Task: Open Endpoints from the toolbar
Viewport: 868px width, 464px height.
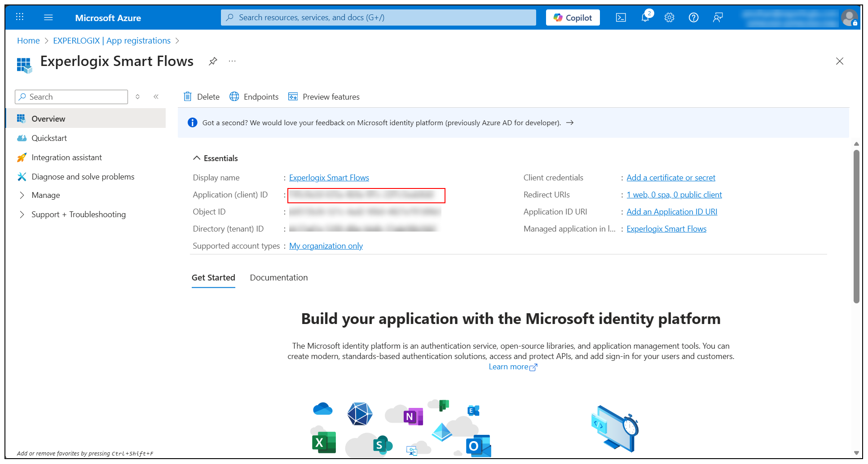Action: tap(254, 96)
